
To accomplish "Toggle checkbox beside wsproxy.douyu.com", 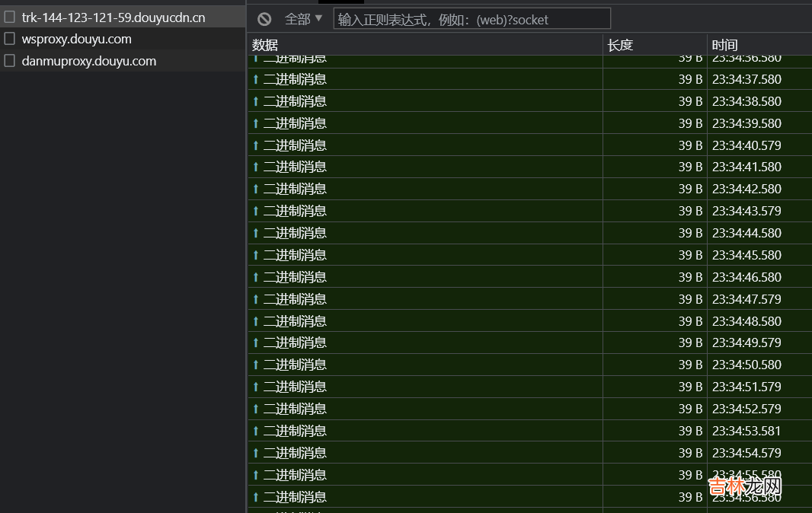I will click(x=10, y=39).
